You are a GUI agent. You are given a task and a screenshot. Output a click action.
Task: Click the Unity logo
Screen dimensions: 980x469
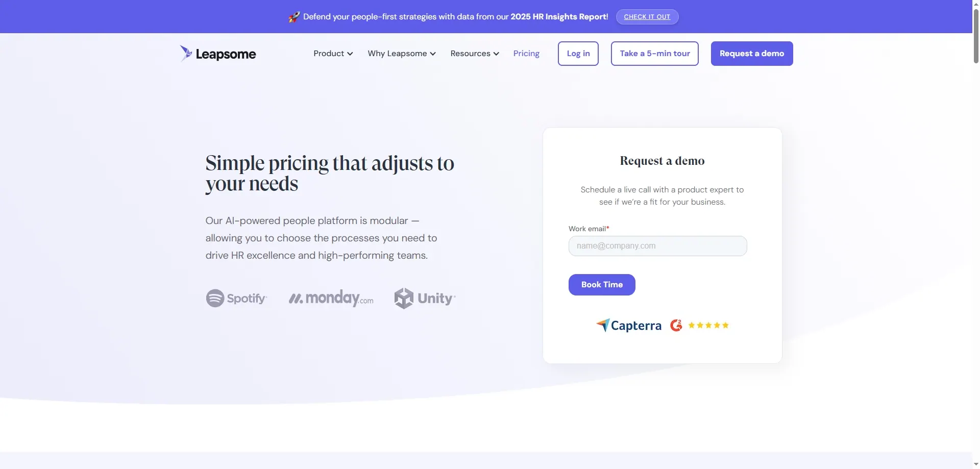(425, 298)
